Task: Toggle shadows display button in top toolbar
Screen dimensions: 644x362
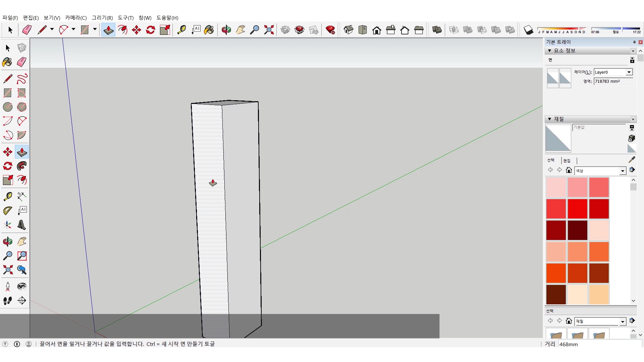Action: click(x=528, y=30)
